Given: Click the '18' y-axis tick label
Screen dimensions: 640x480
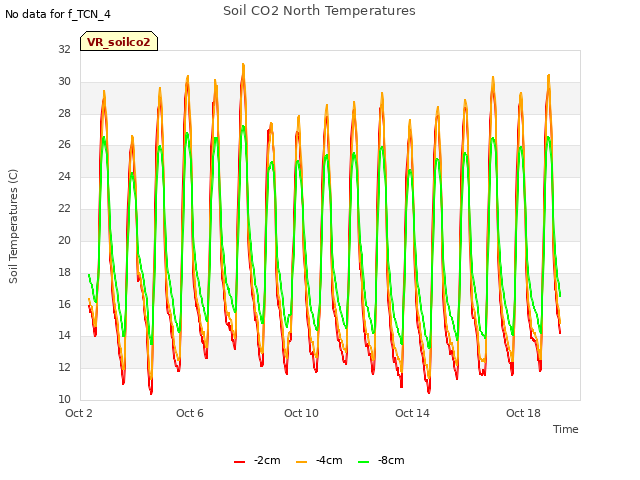Looking at the screenshot, I should click(x=64, y=272).
